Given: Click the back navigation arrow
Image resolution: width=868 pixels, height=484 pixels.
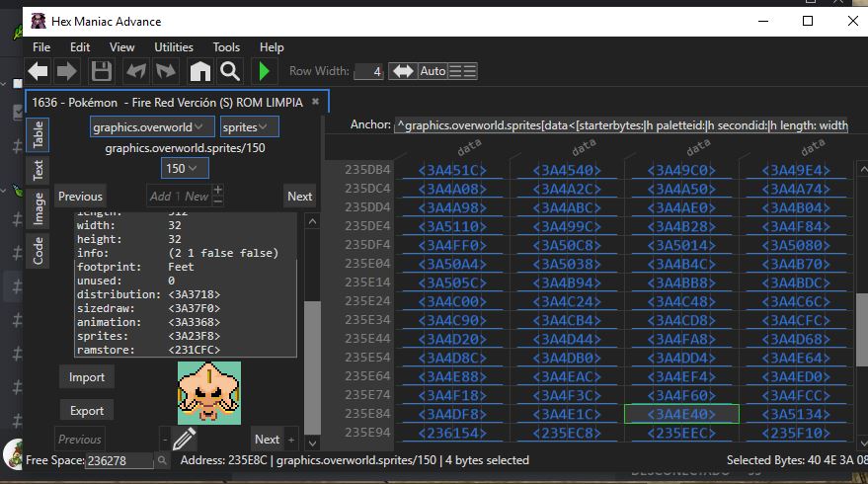Looking at the screenshot, I should coord(38,71).
